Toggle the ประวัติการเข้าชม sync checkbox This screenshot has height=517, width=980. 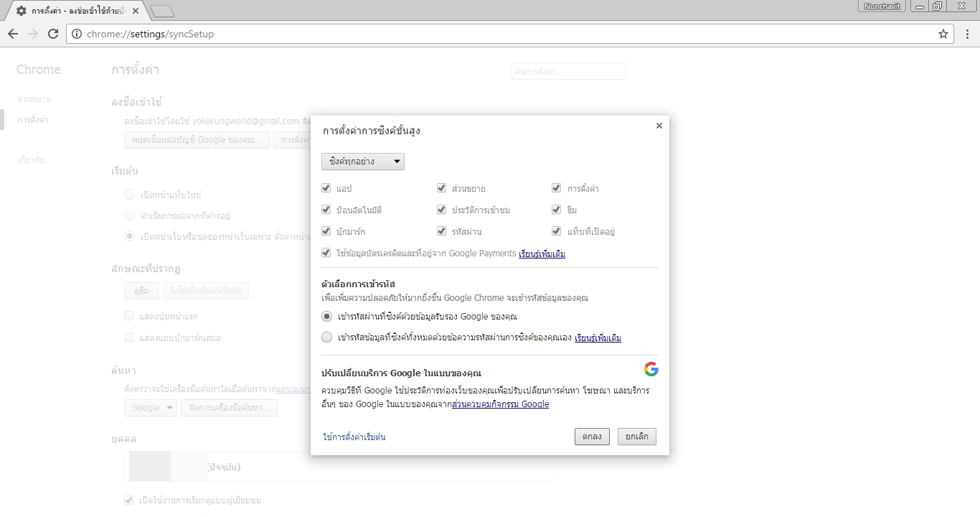pos(442,210)
